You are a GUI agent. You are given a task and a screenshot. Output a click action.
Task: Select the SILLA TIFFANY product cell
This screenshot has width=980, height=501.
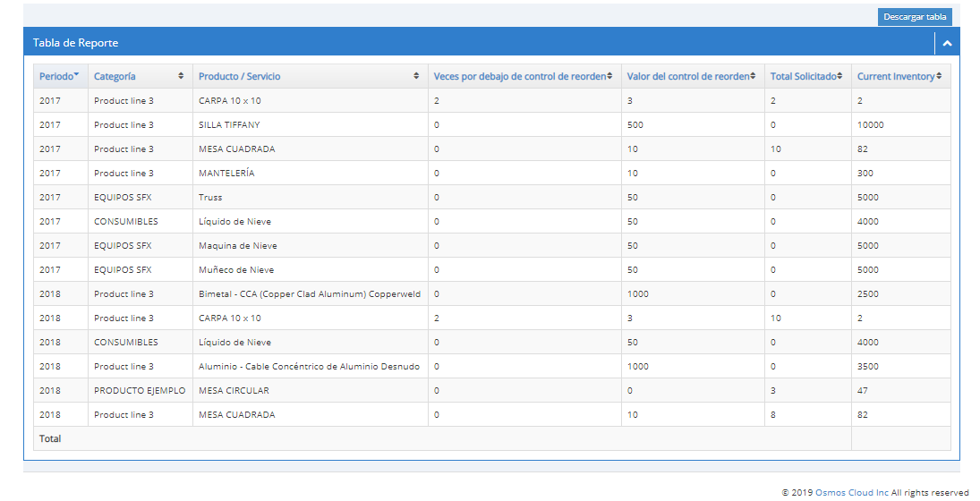point(310,125)
